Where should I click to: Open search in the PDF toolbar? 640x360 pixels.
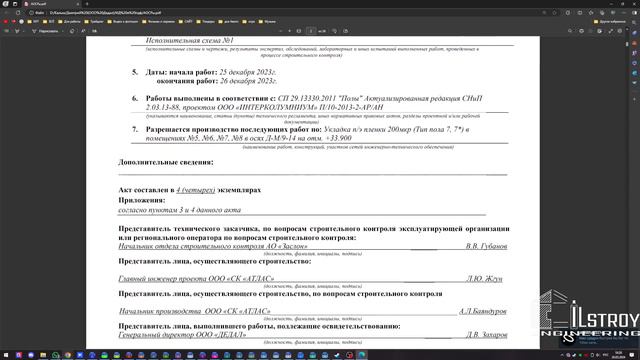point(570,31)
